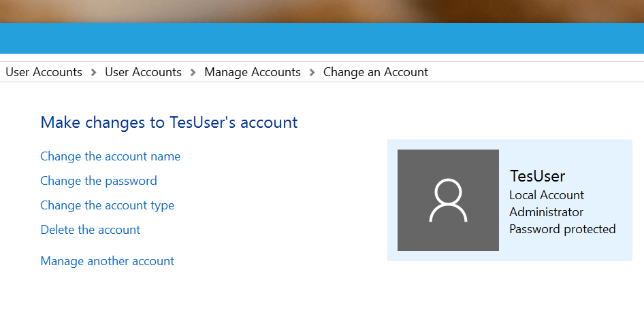The image size is (644, 310).
Task: Click the TesUser name in account tile
Action: (537, 176)
